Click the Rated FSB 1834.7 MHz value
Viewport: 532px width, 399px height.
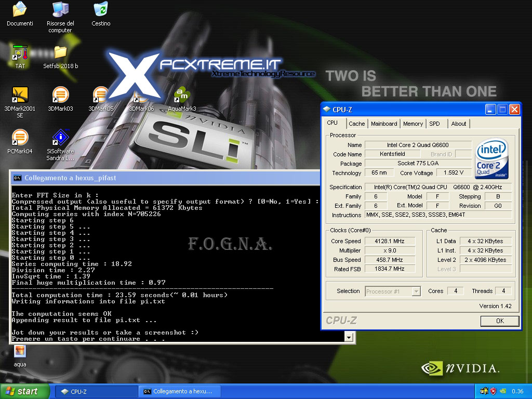(x=390, y=269)
